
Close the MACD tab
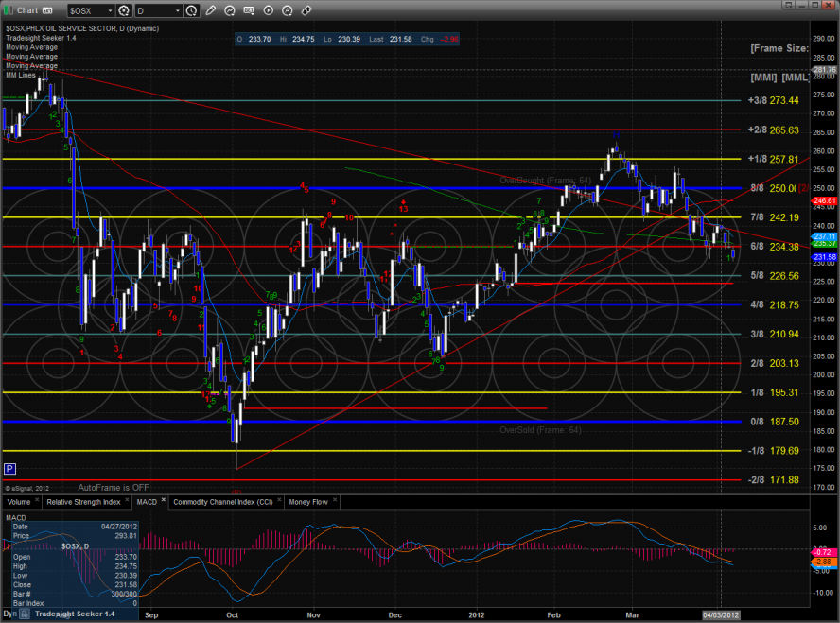tap(162, 501)
